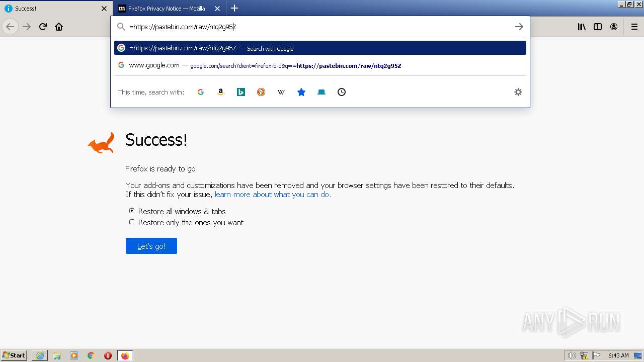644x362 pixels.
Task: Open volume control in system tray
Action: (572, 355)
